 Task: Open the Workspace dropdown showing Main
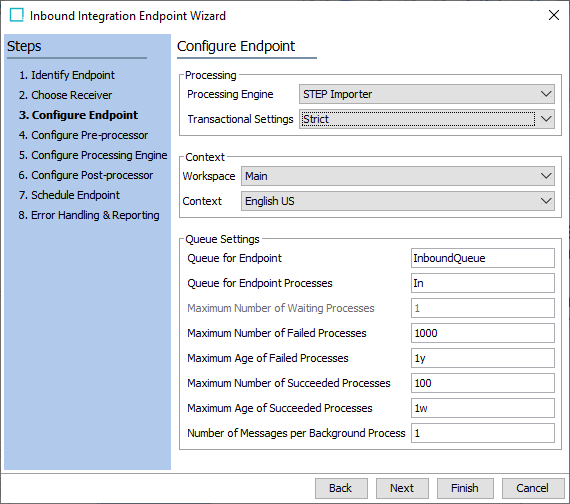point(398,176)
